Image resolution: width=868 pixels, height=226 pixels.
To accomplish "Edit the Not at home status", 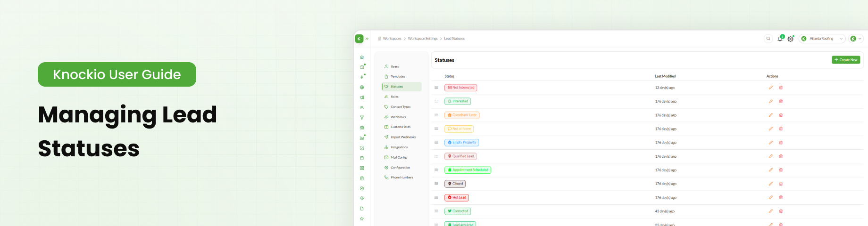I will (x=771, y=129).
